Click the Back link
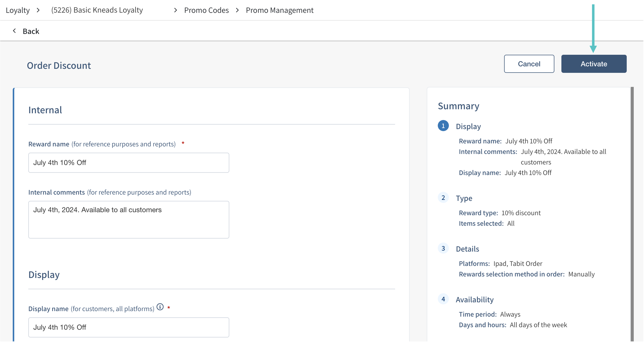Image resolution: width=644 pixels, height=342 pixels. point(31,31)
